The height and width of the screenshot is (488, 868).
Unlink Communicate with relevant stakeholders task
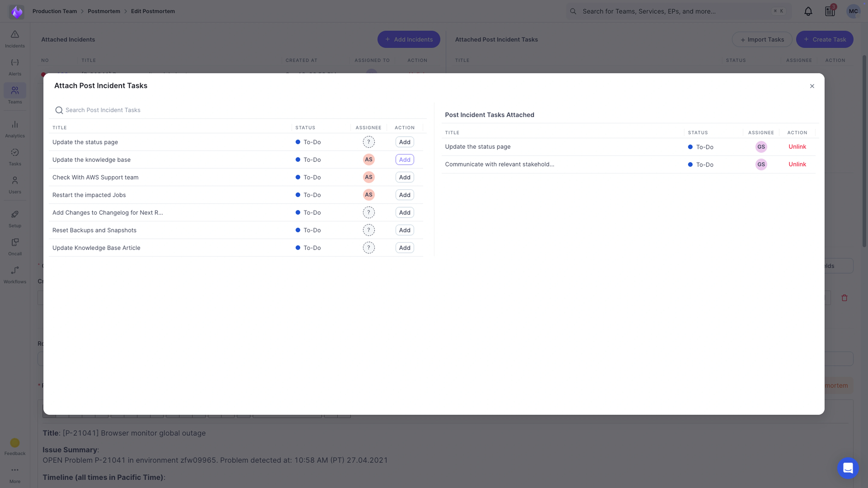(x=797, y=164)
